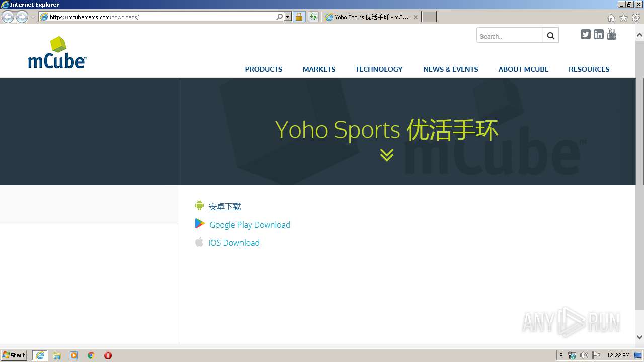Open recent pages dropdown arrow
The width and height of the screenshot is (644, 362).
pos(33,17)
